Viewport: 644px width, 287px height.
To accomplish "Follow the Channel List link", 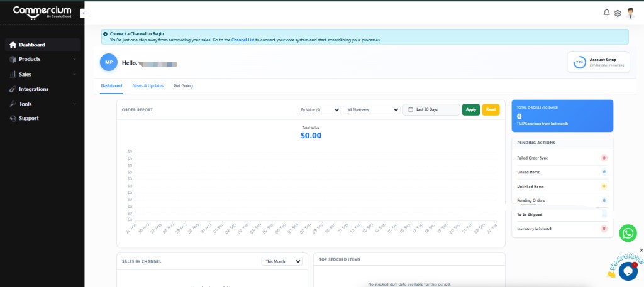I will [x=243, y=40].
